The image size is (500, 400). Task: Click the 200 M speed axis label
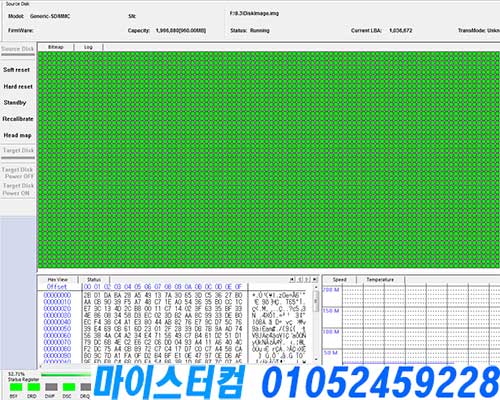point(331,290)
